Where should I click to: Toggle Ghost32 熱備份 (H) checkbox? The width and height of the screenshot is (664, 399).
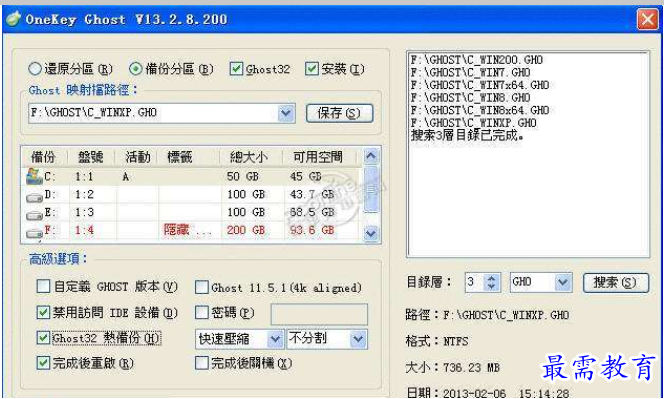(43, 338)
